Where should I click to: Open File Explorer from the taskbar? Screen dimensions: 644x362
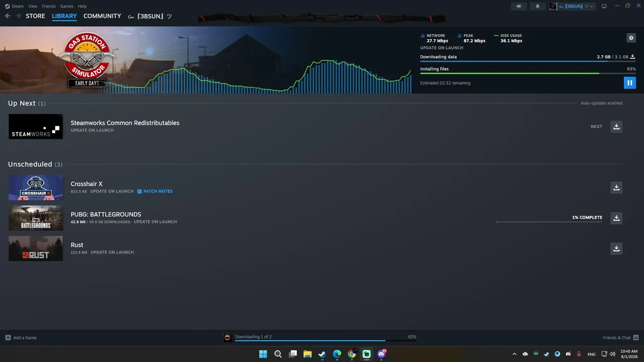pyautogui.click(x=307, y=354)
